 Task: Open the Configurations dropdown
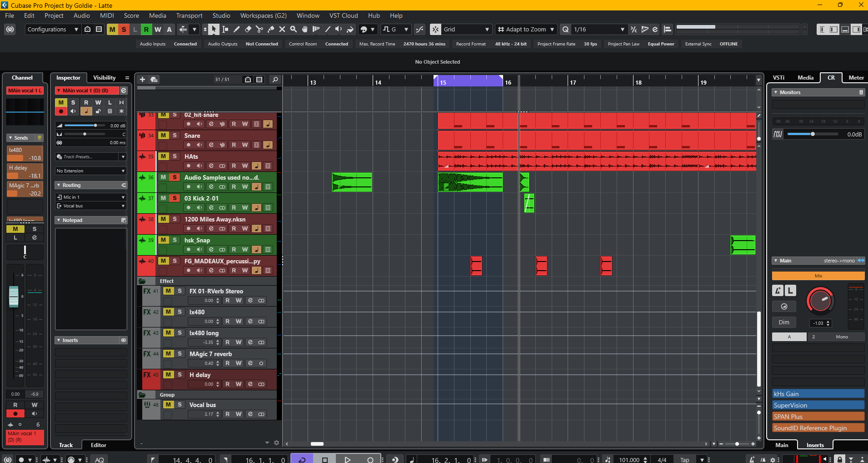[53, 30]
